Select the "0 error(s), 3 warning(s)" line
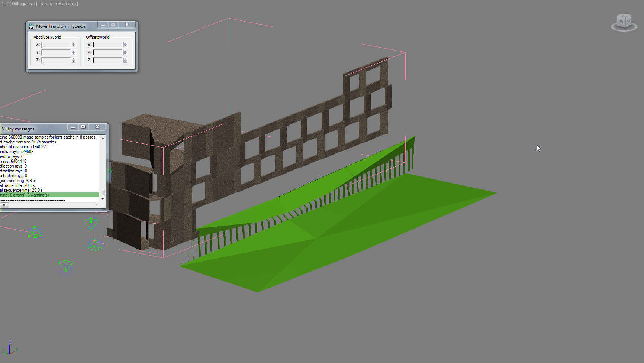 tap(49, 195)
